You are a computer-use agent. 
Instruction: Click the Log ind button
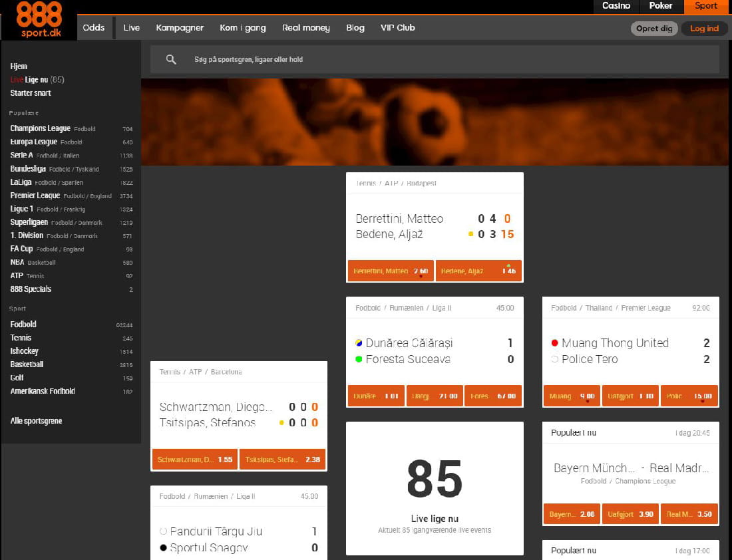705,29
